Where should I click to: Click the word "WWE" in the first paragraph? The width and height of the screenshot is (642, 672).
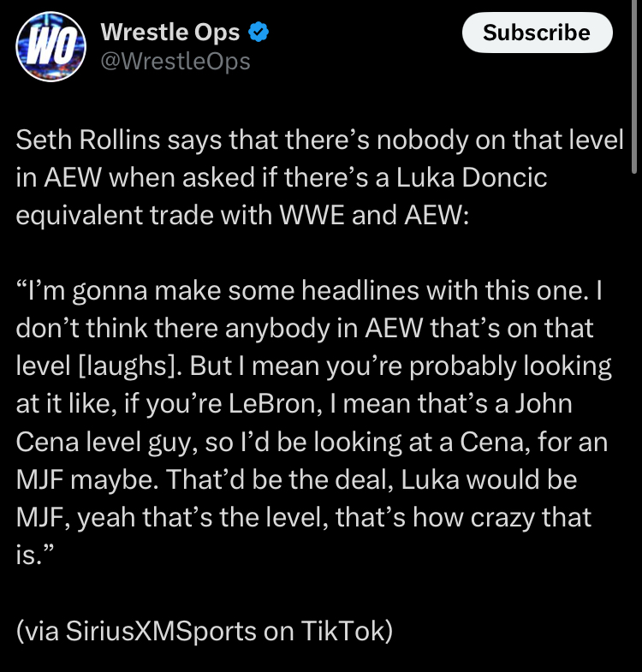tap(312, 215)
